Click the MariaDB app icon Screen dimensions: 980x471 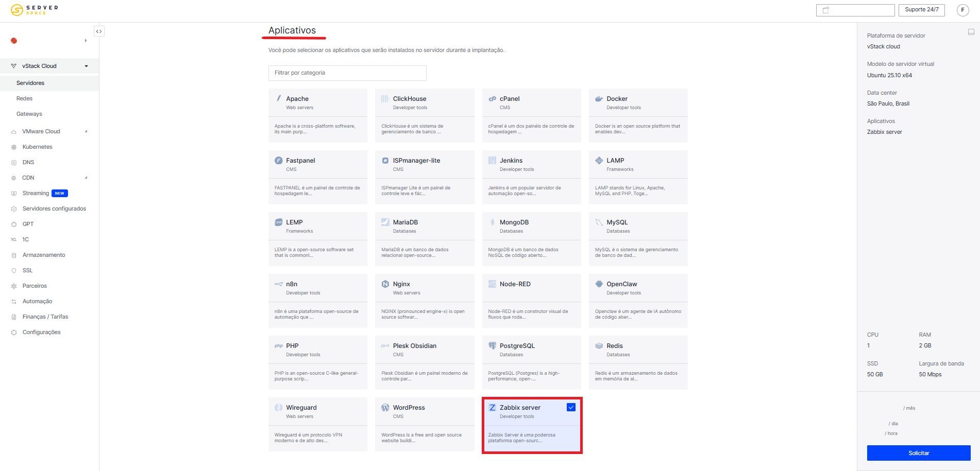click(385, 222)
